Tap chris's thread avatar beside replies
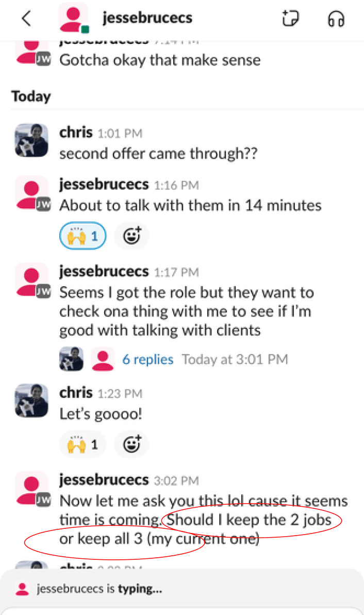 tap(71, 359)
